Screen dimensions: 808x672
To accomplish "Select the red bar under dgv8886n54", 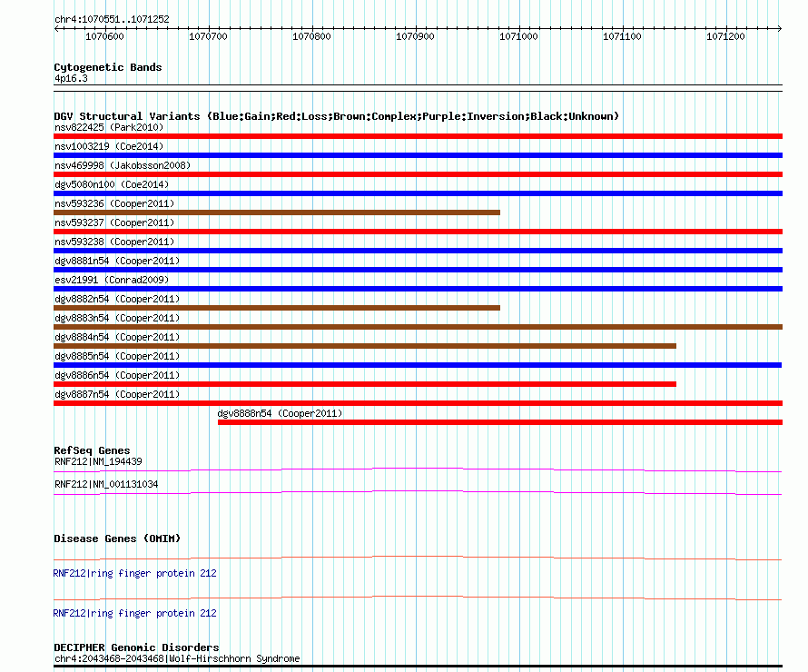I will point(365,384).
